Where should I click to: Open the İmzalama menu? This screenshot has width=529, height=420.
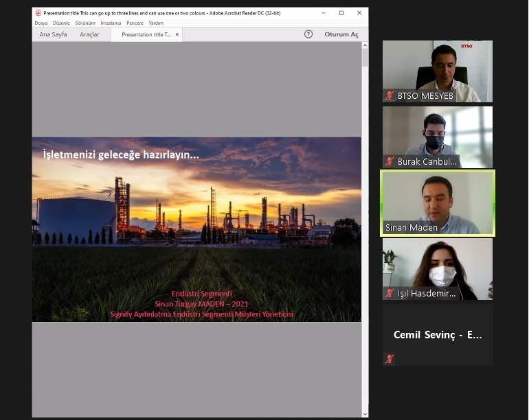[111, 23]
